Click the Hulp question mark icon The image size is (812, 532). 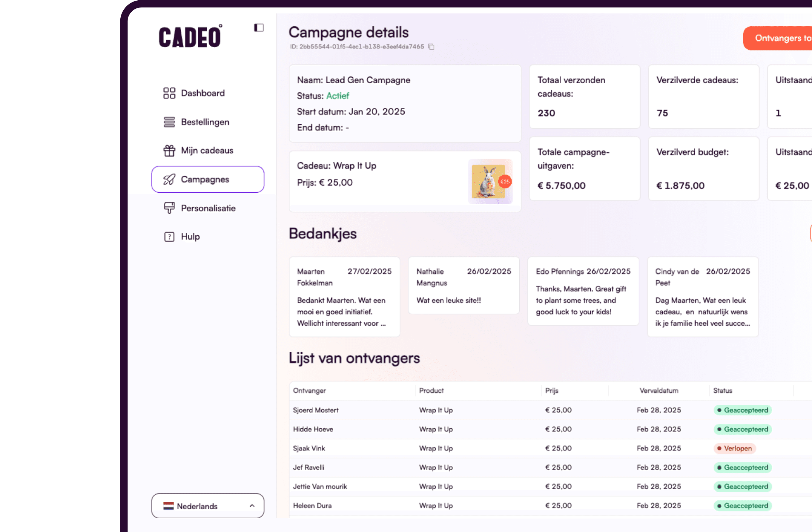tap(169, 236)
